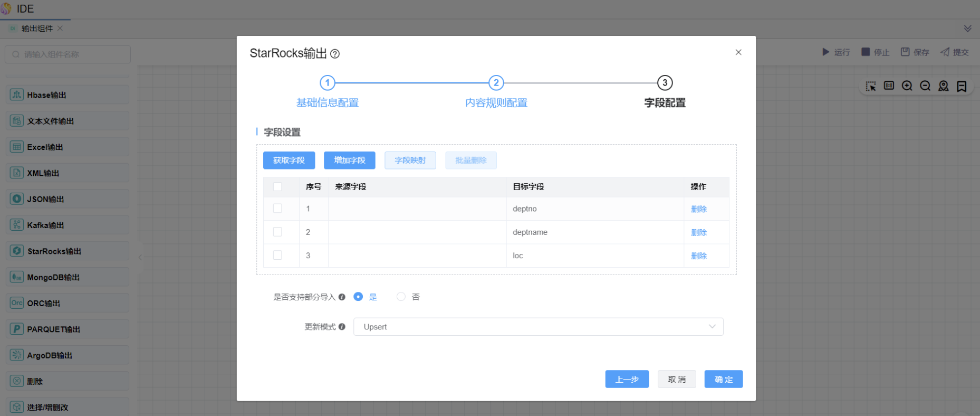Collapse the left component sidebar handle
Image resolution: width=980 pixels, height=416 pixels.
[140, 258]
